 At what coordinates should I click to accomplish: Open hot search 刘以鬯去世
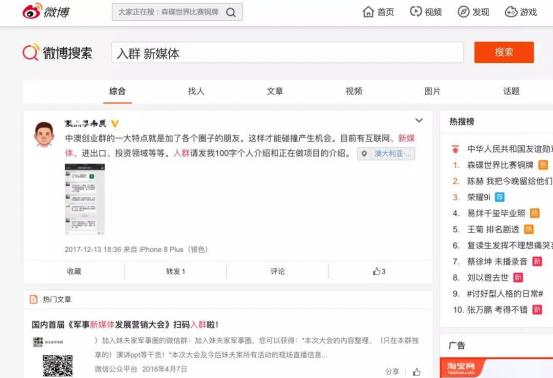point(488,278)
